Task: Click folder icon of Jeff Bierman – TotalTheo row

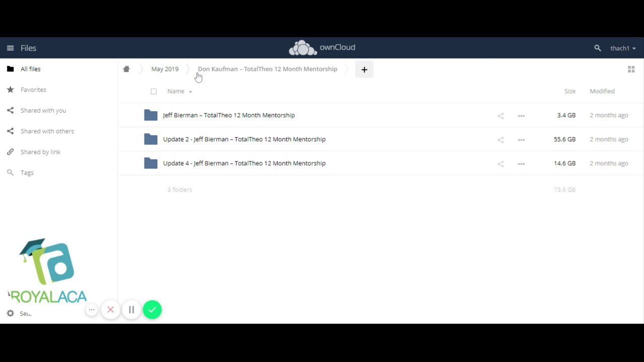Action: pos(151,115)
